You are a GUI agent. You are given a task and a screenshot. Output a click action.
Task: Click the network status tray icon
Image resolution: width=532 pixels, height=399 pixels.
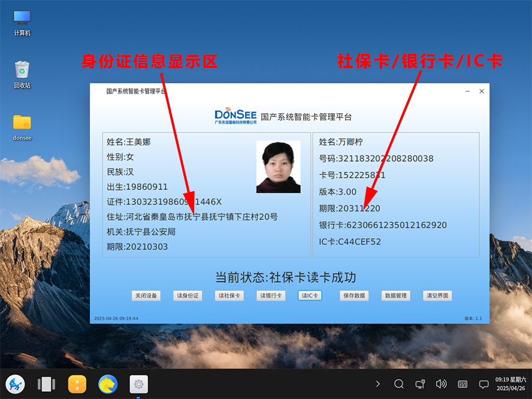pyautogui.click(x=420, y=384)
